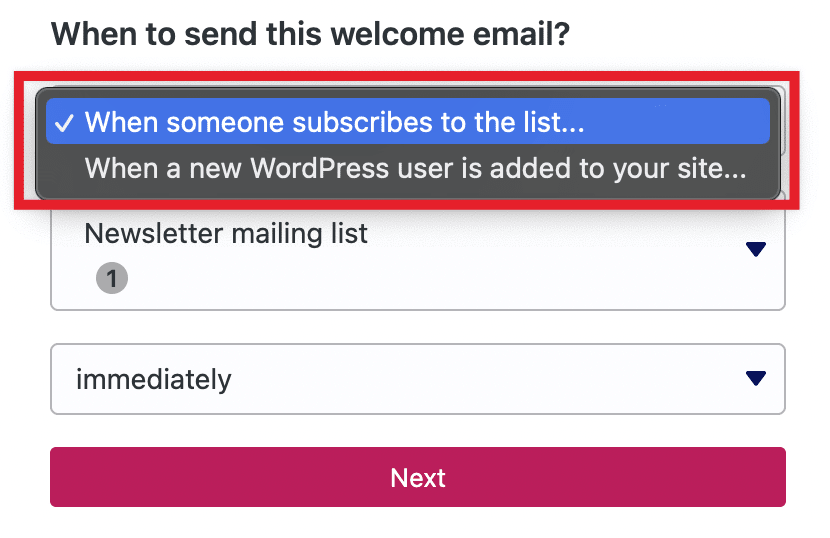
Task: Click the "When to send this welcome email?" heading
Action: [310, 36]
